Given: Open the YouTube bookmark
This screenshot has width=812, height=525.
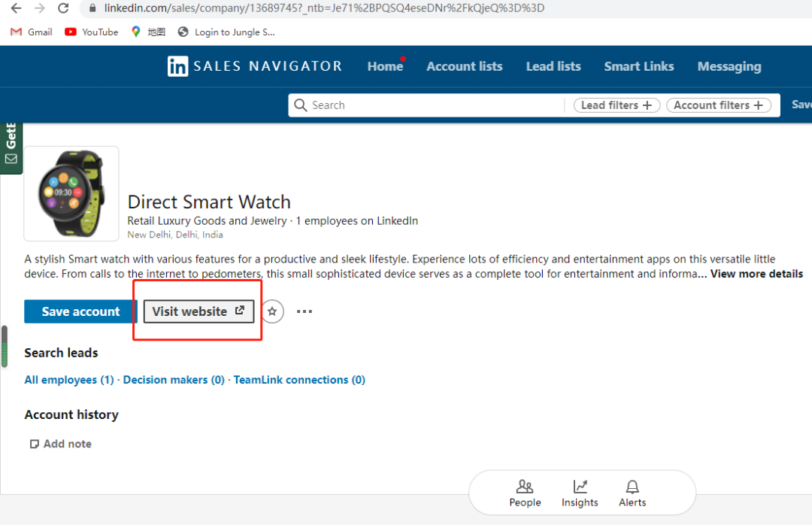Looking at the screenshot, I should [92, 32].
